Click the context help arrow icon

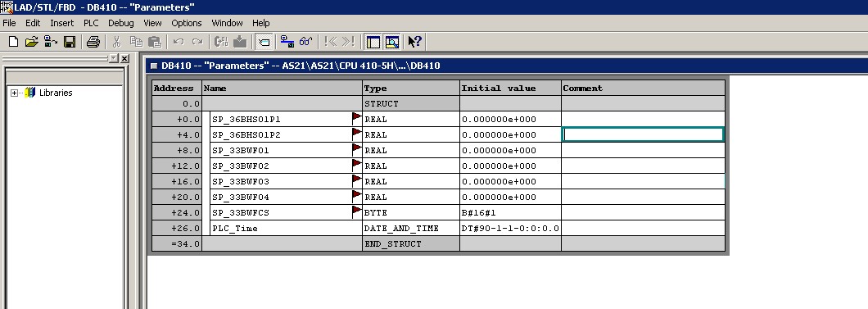(414, 42)
